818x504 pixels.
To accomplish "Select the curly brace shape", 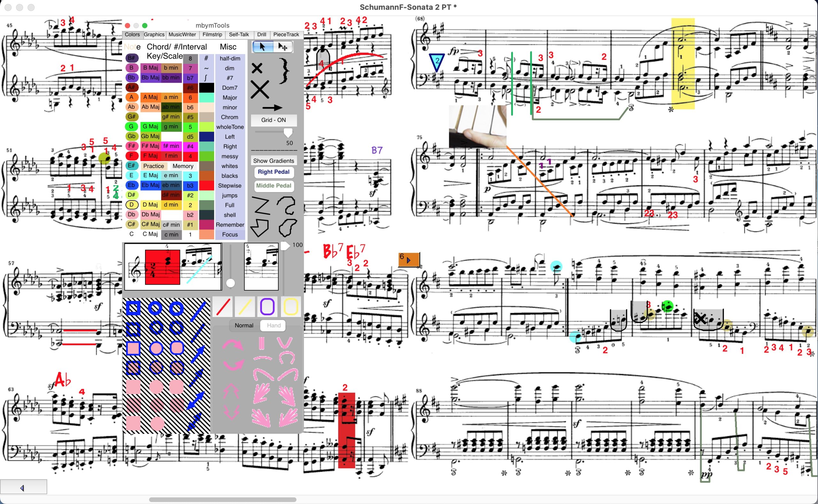I will point(284,71).
